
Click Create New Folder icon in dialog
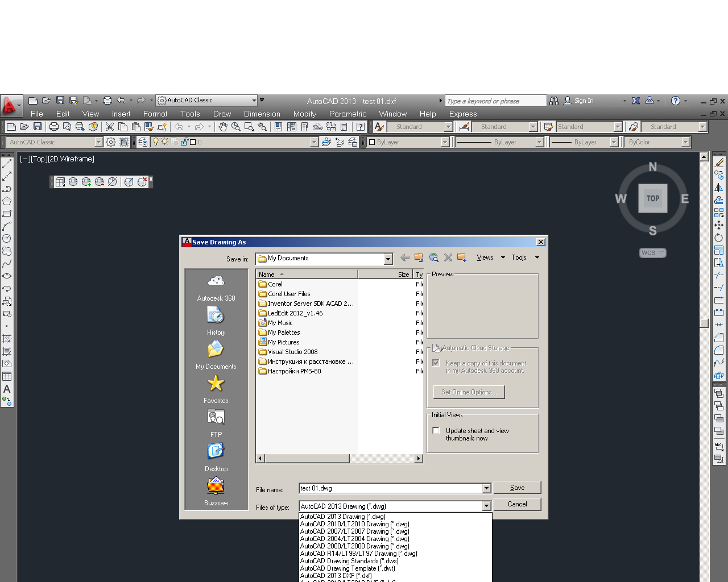(462, 257)
